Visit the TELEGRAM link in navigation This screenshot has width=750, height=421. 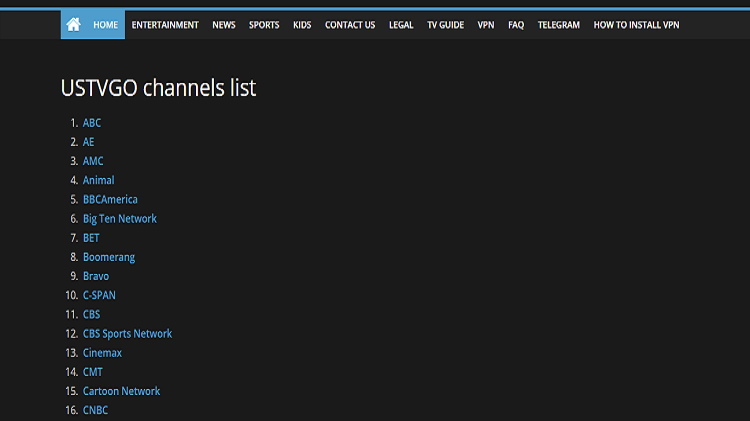point(559,25)
